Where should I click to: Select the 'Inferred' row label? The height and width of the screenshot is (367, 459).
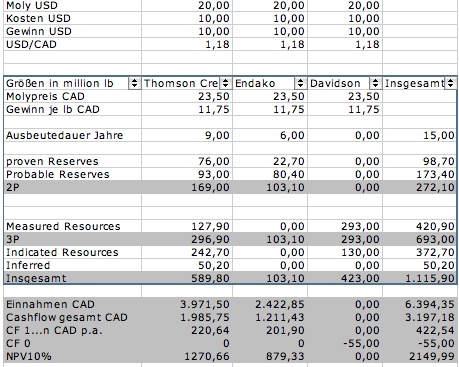click(72, 265)
